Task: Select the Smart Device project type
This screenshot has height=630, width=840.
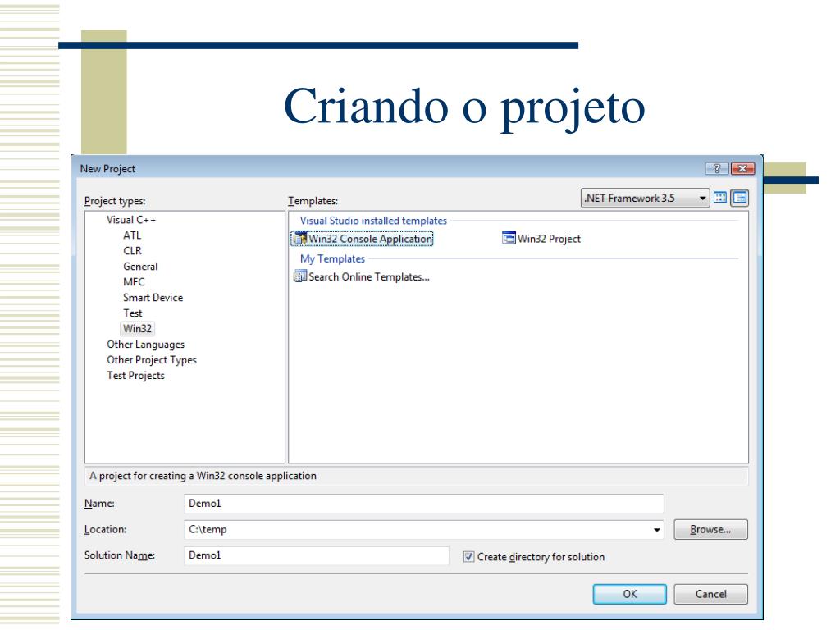Action: (153, 298)
